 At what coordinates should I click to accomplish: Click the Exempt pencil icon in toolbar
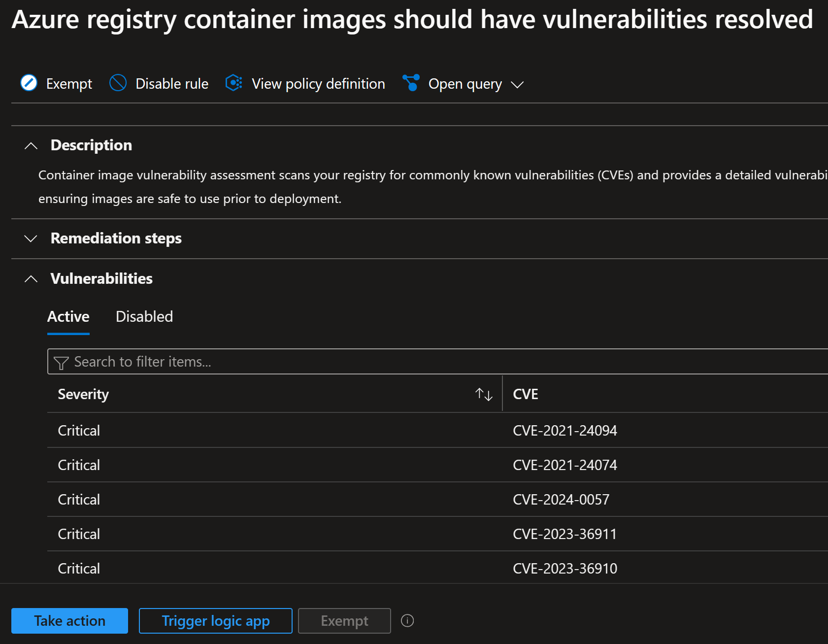(x=29, y=83)
